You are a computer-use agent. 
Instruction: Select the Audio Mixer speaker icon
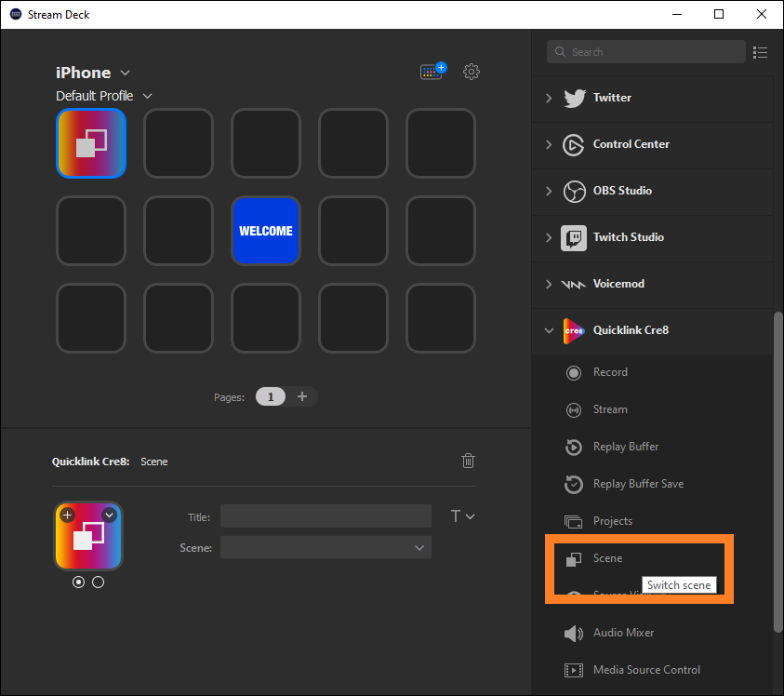coord(574,634)
